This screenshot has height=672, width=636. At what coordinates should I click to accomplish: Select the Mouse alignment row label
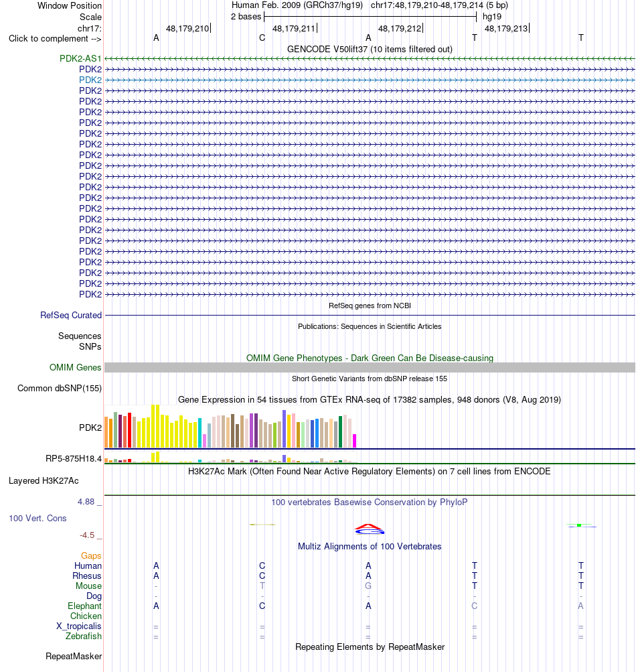[88, 586]
